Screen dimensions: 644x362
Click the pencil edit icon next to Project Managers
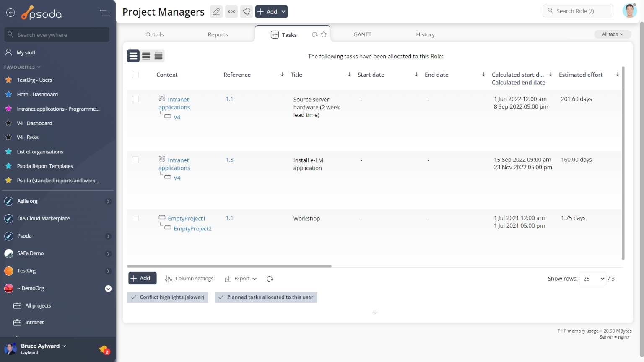coord(216,12)
